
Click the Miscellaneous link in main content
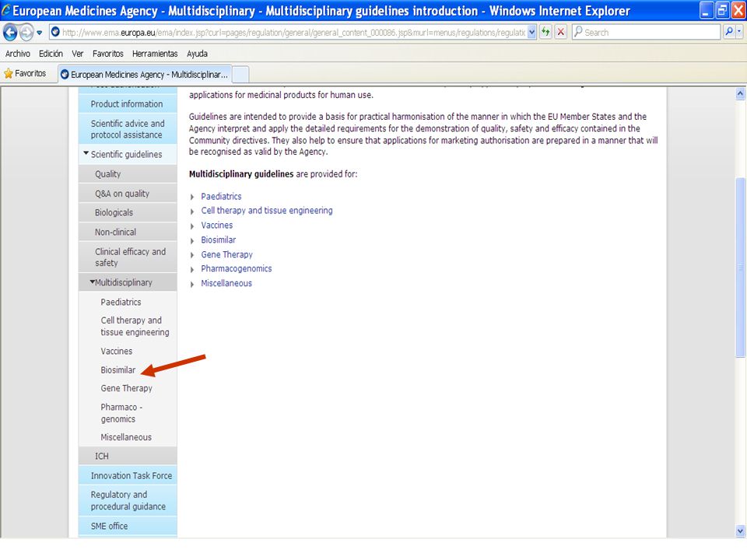pyautogui.click(x=226, y=283)
